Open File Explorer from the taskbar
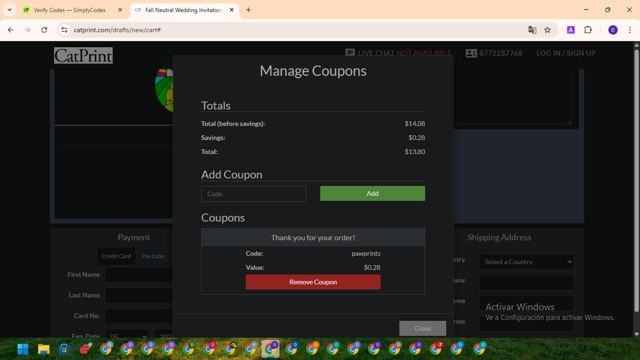The image size is (640, 360). [x=44, y=349]
